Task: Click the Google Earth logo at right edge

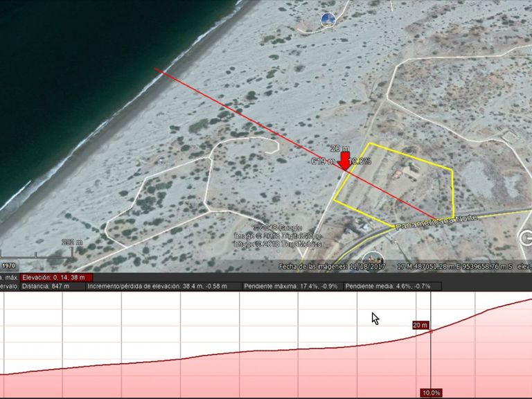Action: [x=526, y=238]
